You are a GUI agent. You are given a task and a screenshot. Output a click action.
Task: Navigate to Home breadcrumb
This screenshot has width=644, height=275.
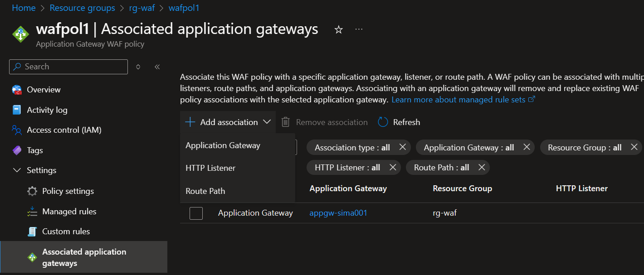click(x=24, y=8)
